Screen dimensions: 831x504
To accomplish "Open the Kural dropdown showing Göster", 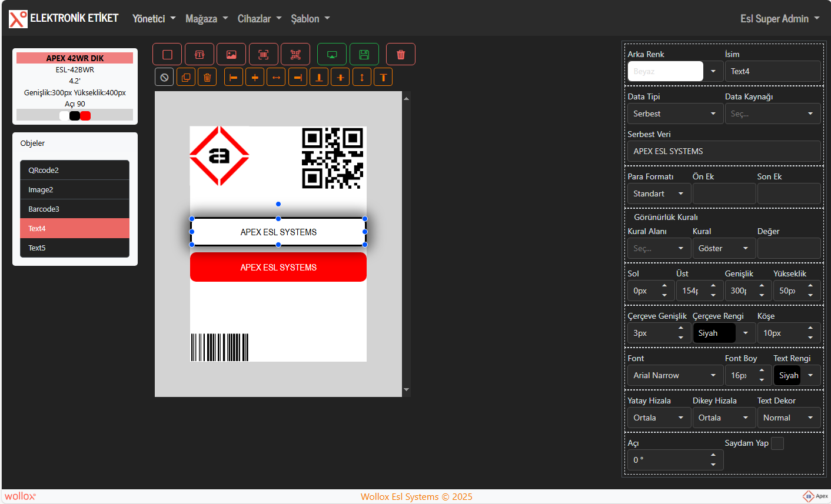I will pos(724,248).
